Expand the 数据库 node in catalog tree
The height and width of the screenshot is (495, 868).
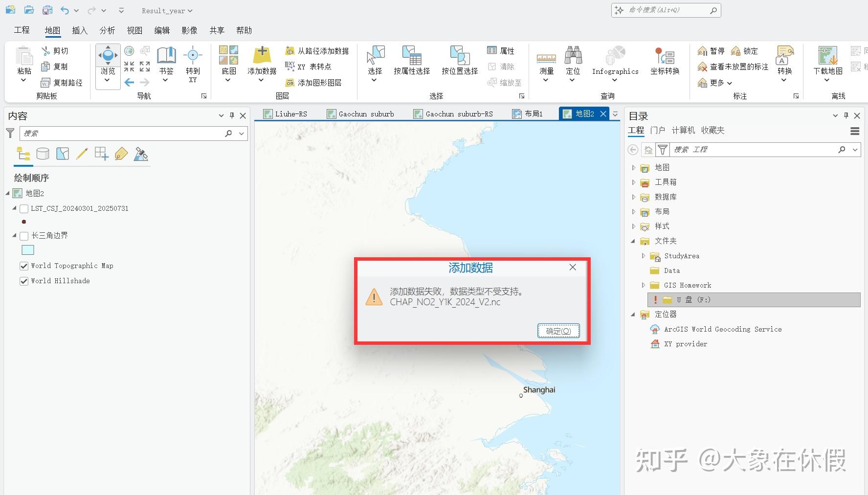pyautogui.click(x=633, y=197)
